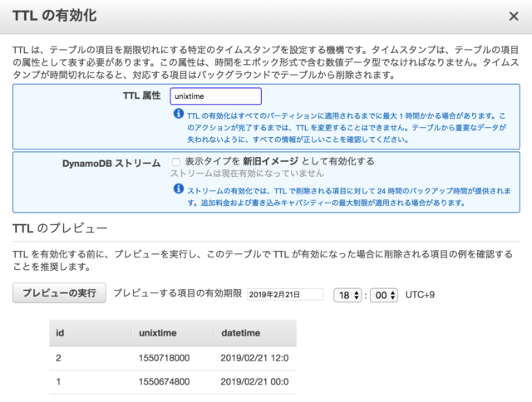
Task: Click the info icon under the TTL attribute field
Action: tap(178, 115)
